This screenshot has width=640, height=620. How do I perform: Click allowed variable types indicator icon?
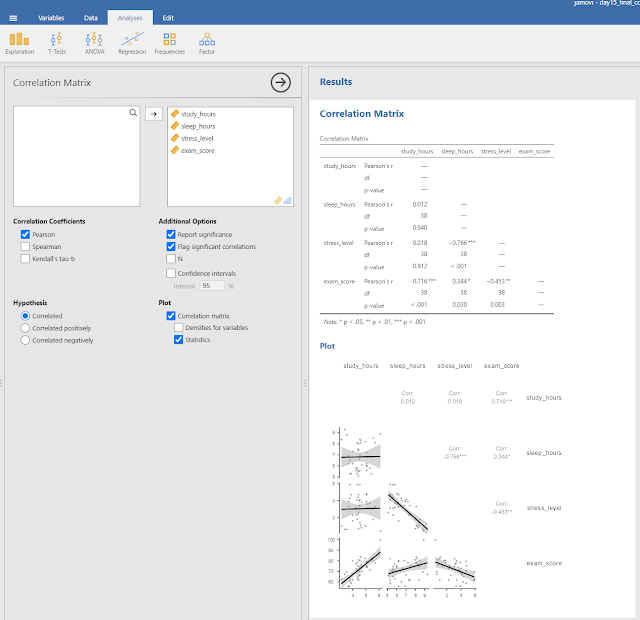tap(282, 200)
